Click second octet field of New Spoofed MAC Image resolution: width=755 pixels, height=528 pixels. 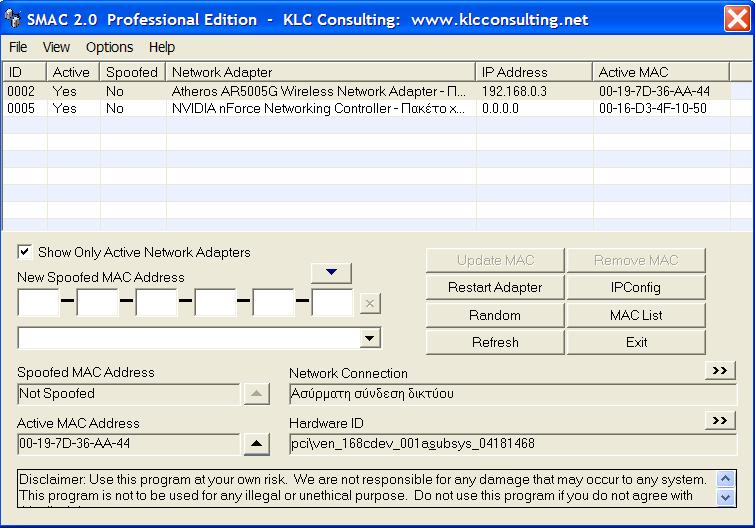(x=97, y=302)
